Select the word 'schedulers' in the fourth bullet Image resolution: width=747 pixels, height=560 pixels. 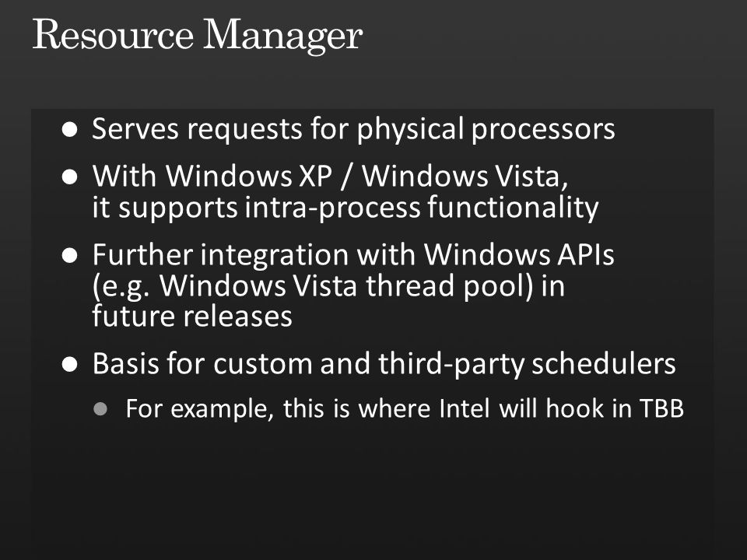604,364
